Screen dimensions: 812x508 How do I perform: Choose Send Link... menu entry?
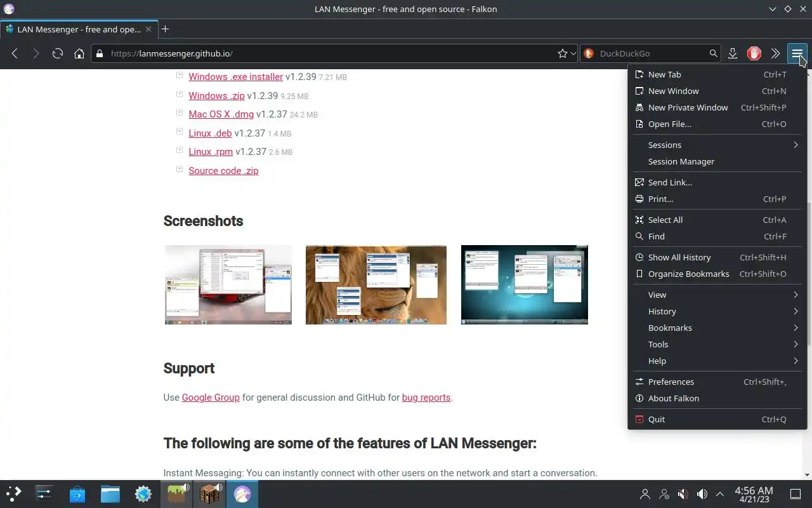click(x=717, y=182)
